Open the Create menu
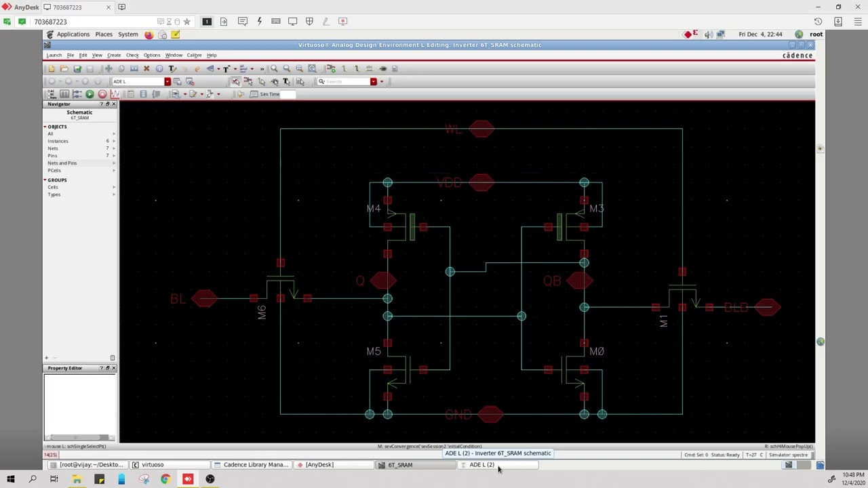 114,55
